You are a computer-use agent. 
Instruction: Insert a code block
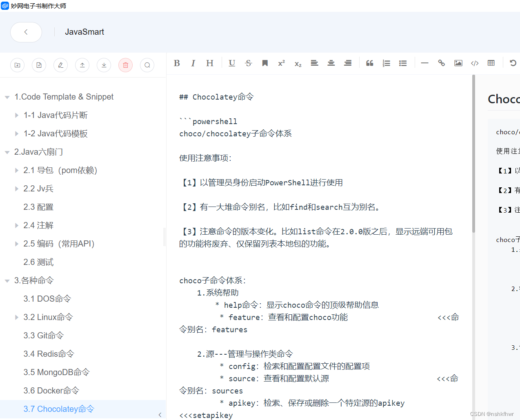pos(475,63)
